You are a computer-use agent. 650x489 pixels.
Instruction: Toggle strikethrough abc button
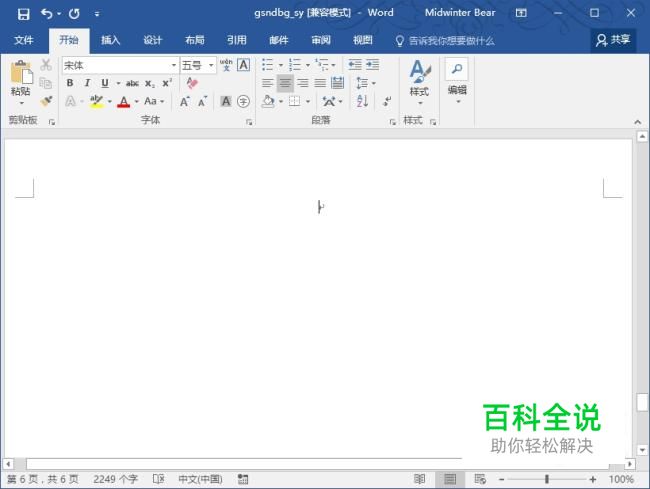[x=132, y=83]
